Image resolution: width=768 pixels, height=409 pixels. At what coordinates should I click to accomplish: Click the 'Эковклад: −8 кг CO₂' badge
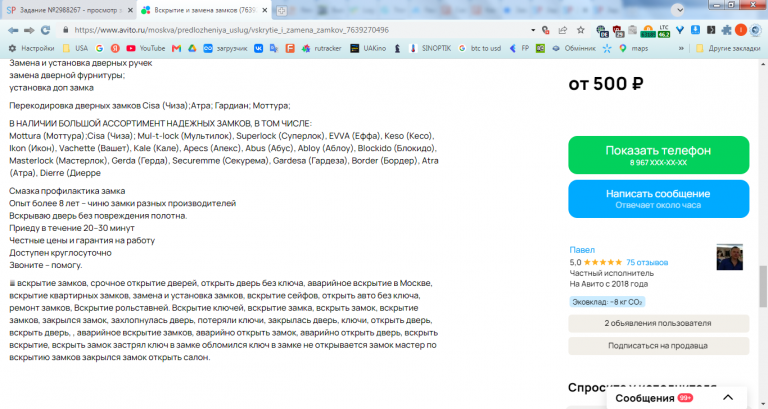[607, 302]
